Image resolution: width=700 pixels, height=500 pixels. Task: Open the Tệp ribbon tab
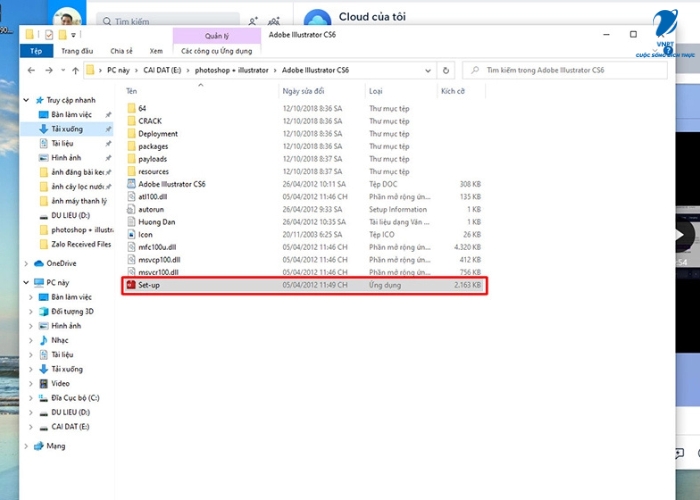coord(36,50)
